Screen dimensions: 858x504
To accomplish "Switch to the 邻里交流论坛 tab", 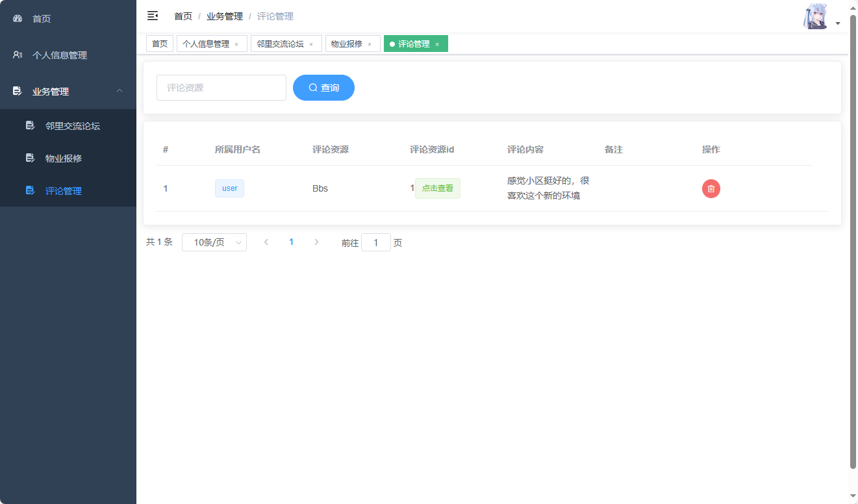I will click(x=279, y=44).
